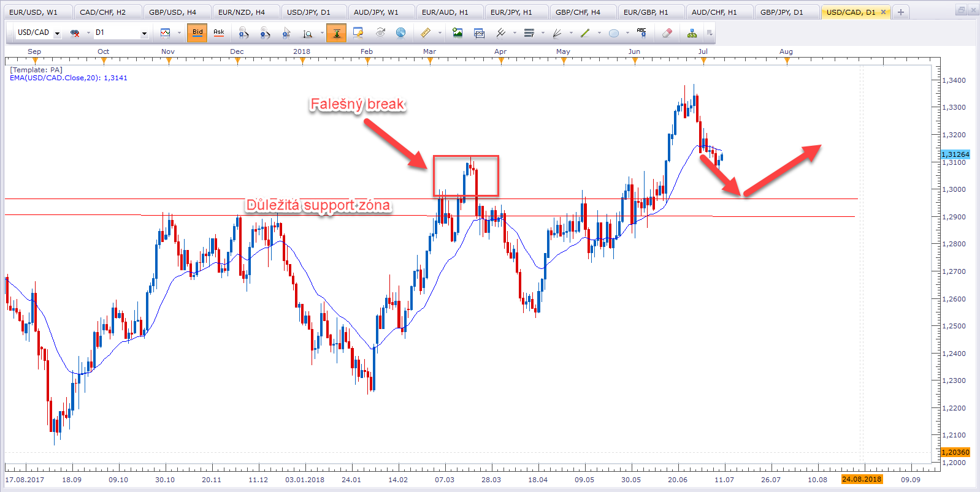Expand the chart type dropdown arrow
Viewport: 980px width, 492px height.
tap(179, 33)
